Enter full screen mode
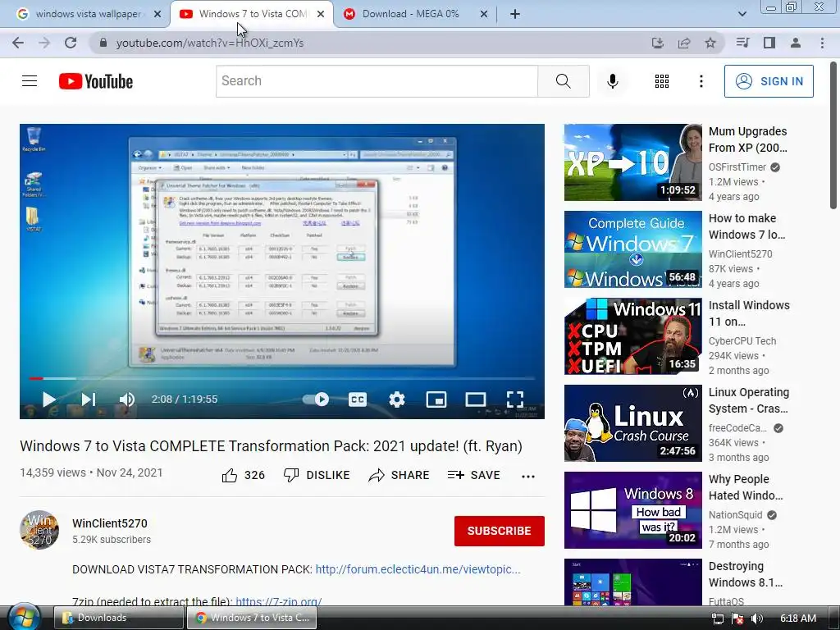 515,399
